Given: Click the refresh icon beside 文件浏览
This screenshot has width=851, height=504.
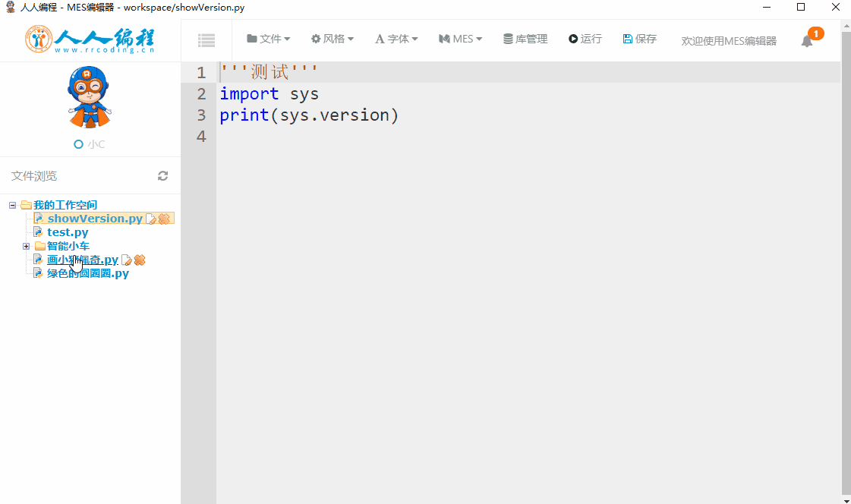Looking at the screenshot, I should click(162, 176).
